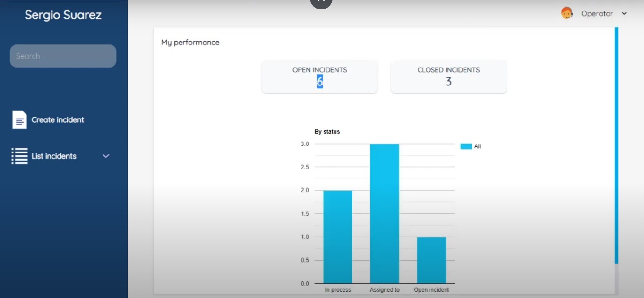The image size is (644, 298).
Task: Click the Create incident document icon
Action: tap(19, 120)
